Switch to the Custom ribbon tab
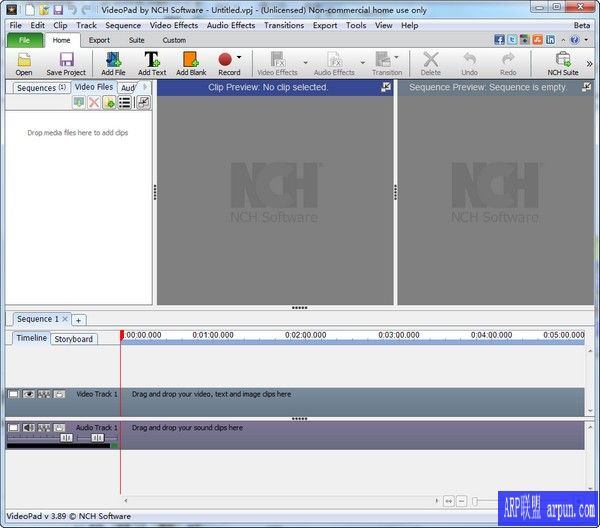The width and height of the screenshot is (600, 528). pos(174,40)
